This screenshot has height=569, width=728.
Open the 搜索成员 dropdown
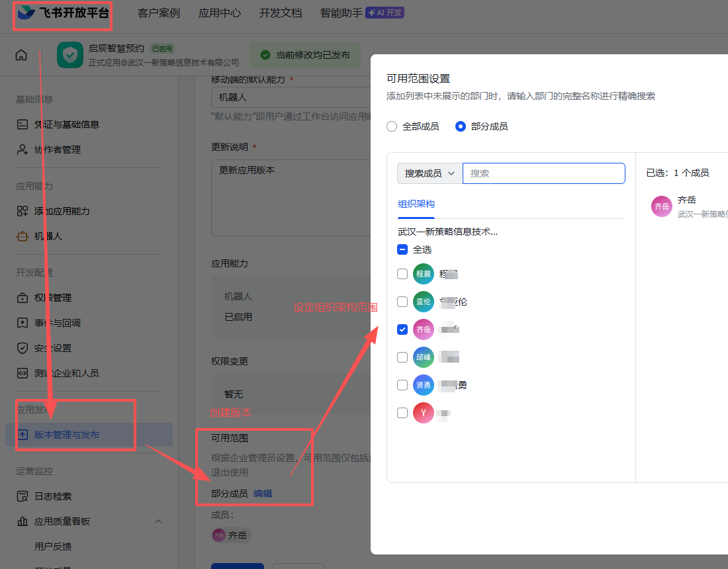(x=430, y=173)
